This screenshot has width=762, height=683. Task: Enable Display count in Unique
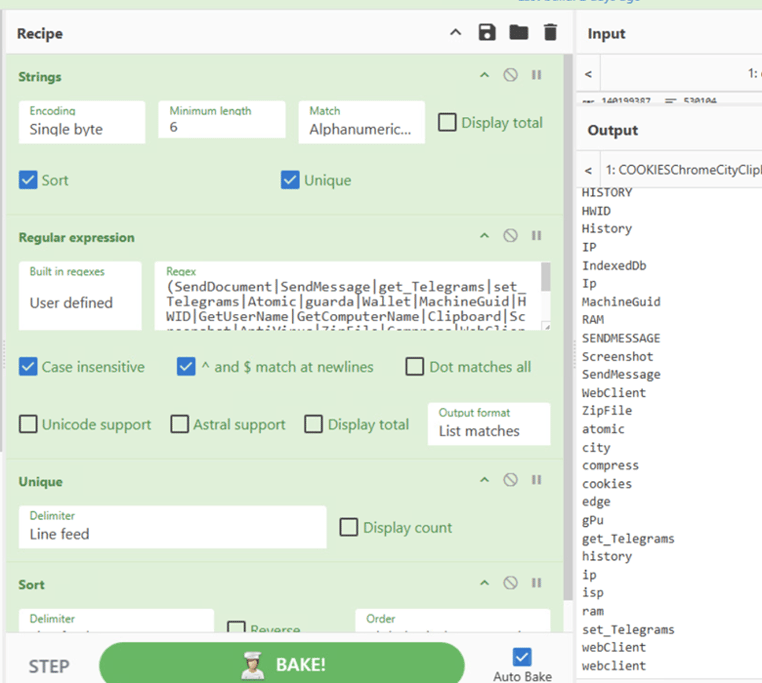(x=349, y=527)
